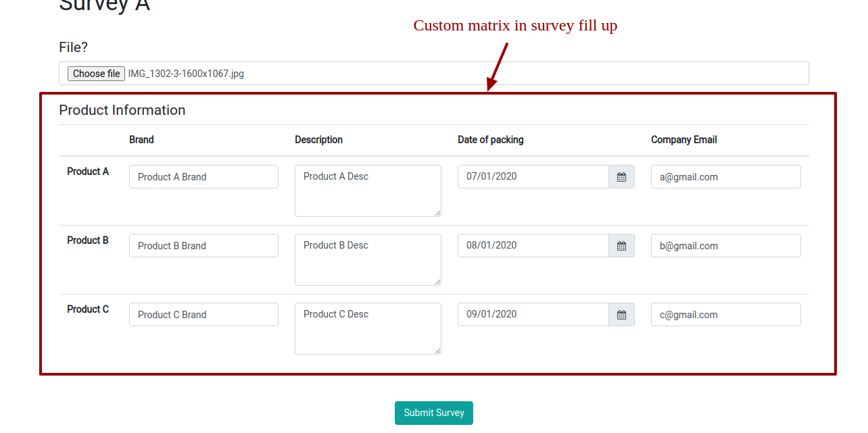The height and width of the screenshot is (433, 868).
Task: Select the c@gmail.com email field
Action: [725, 315]
